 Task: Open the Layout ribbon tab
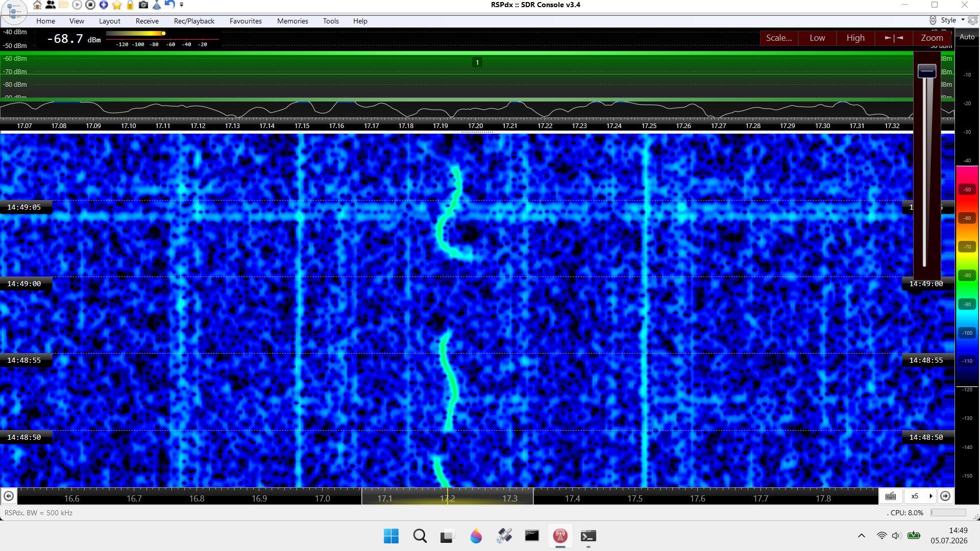[110, 21]
